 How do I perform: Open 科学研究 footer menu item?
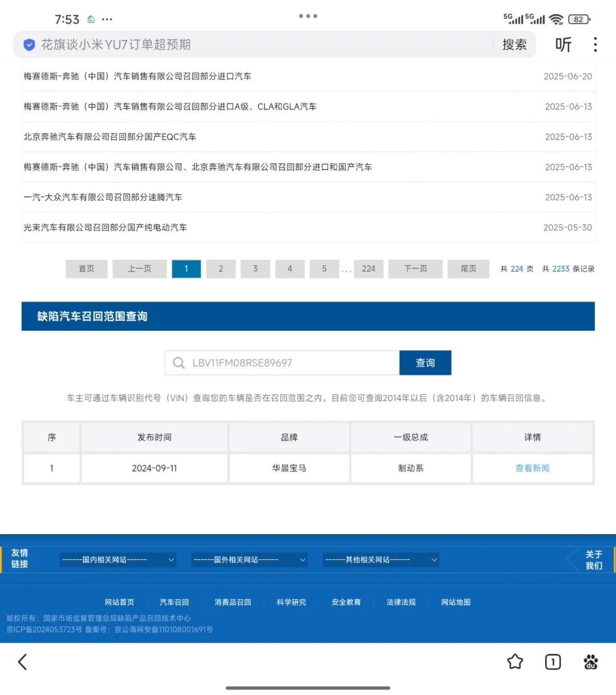[x=291, y=602]
